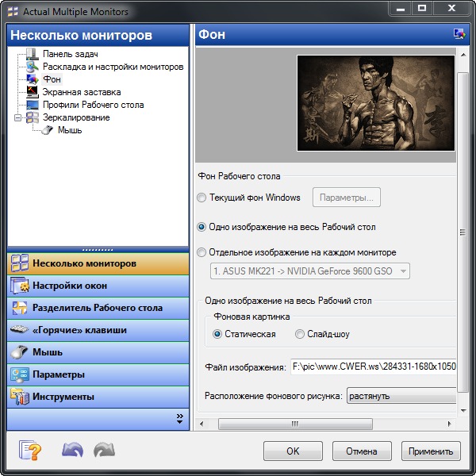Open the ASUS MK221 monitor dropdown
Image resolution: width=476 pixels, height=476 pixels.
tap(309, 271)
